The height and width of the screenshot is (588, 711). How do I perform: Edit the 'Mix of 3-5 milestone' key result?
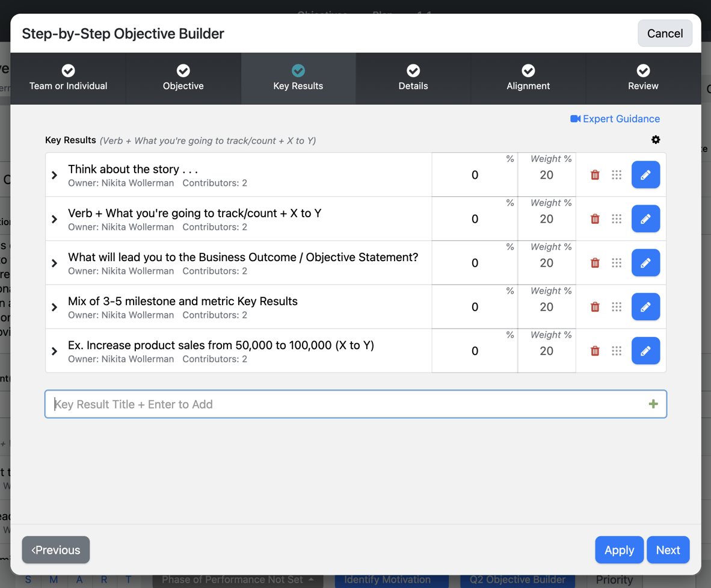click(645, 307)
